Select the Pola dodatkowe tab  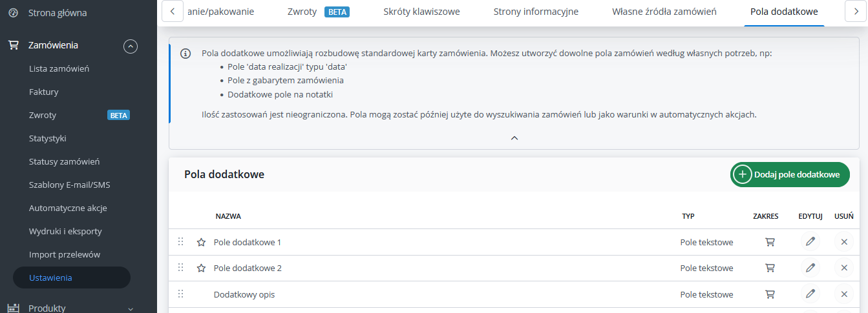tap(784, 12)
